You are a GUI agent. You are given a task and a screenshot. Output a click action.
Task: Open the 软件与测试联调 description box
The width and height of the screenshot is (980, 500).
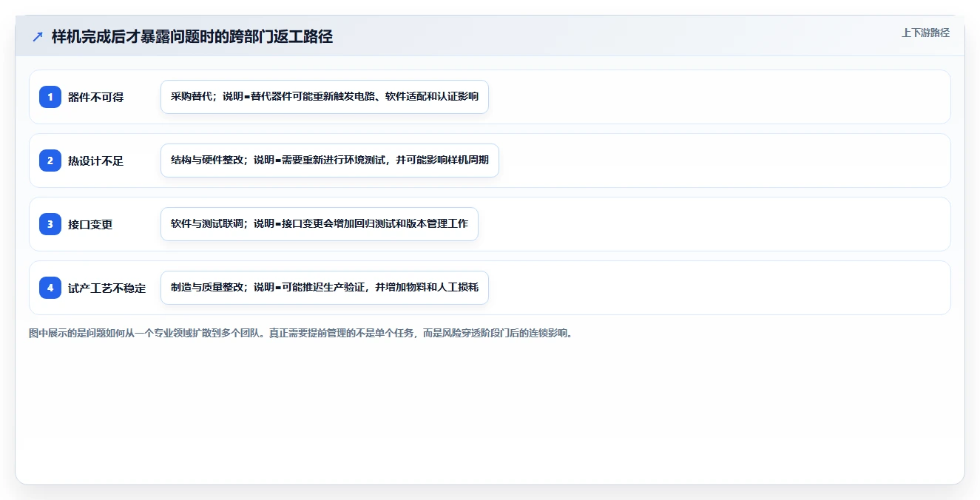point(320,224)
